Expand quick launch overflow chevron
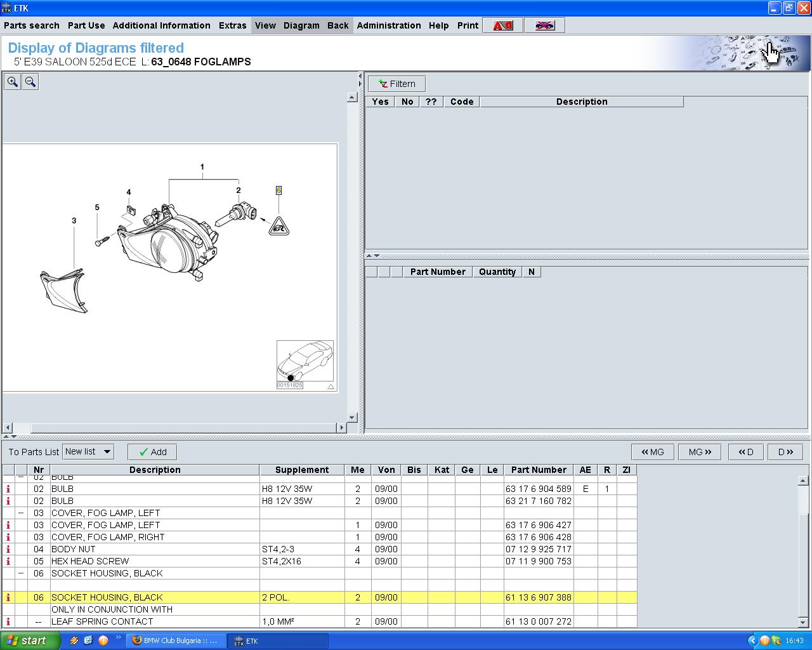This screenshot has height=650, width=812. click(x=117, y=638)
